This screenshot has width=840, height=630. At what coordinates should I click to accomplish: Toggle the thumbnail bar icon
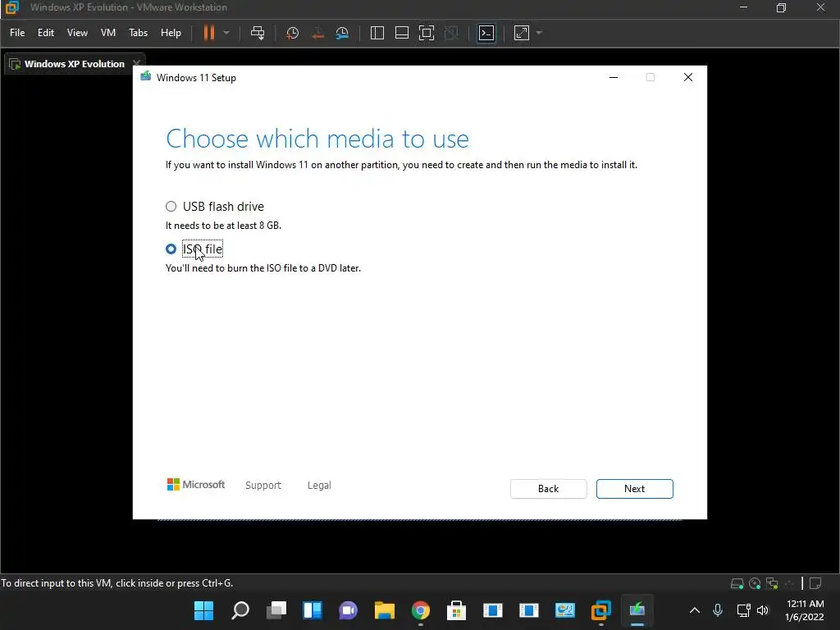[402, 33]
